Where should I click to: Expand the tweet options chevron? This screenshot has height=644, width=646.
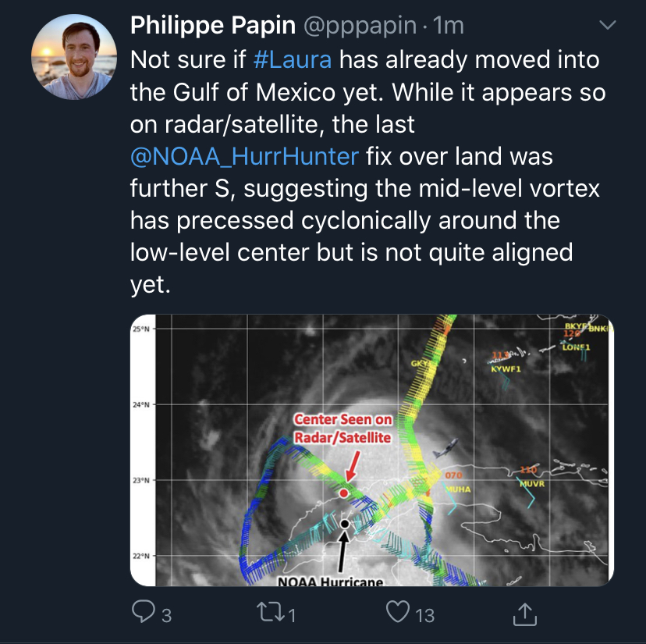click(607, 27)
